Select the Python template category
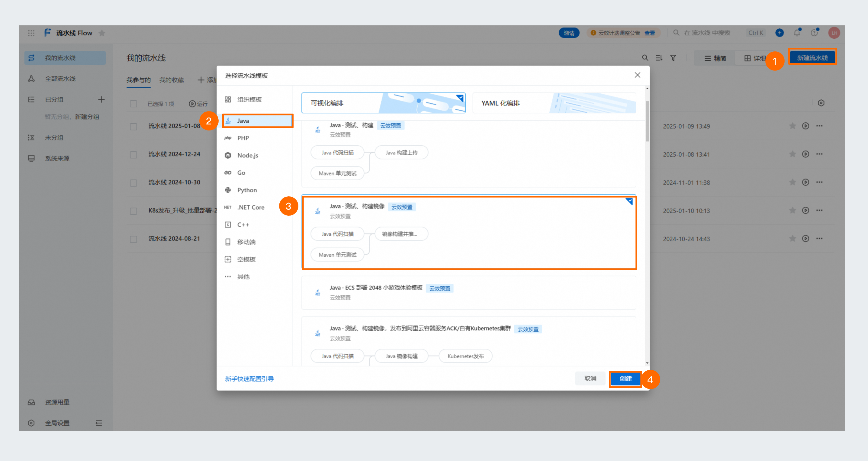The width and height of the screenshot is (868, 461). pyautogui.click(x=247, y=190)
